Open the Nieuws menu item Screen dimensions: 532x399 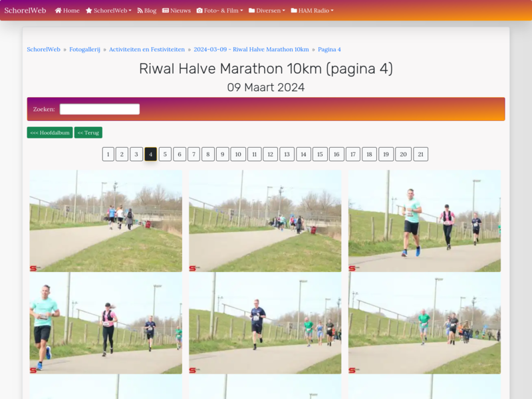176,11
